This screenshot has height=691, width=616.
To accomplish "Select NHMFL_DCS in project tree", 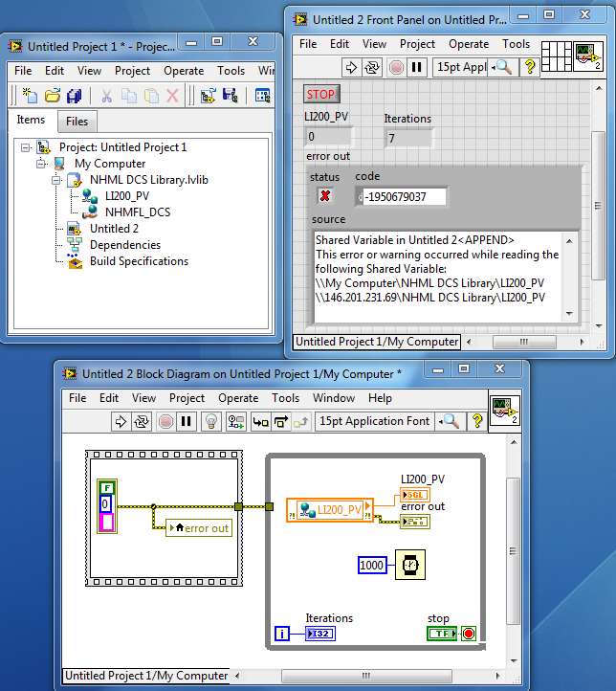I will coord(138,212).
